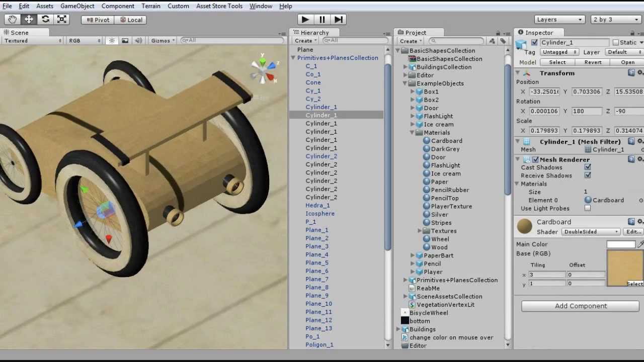Screen dimensions: 644x362
Task: Toggle the Static checkbox
Action: click(615, 43)
